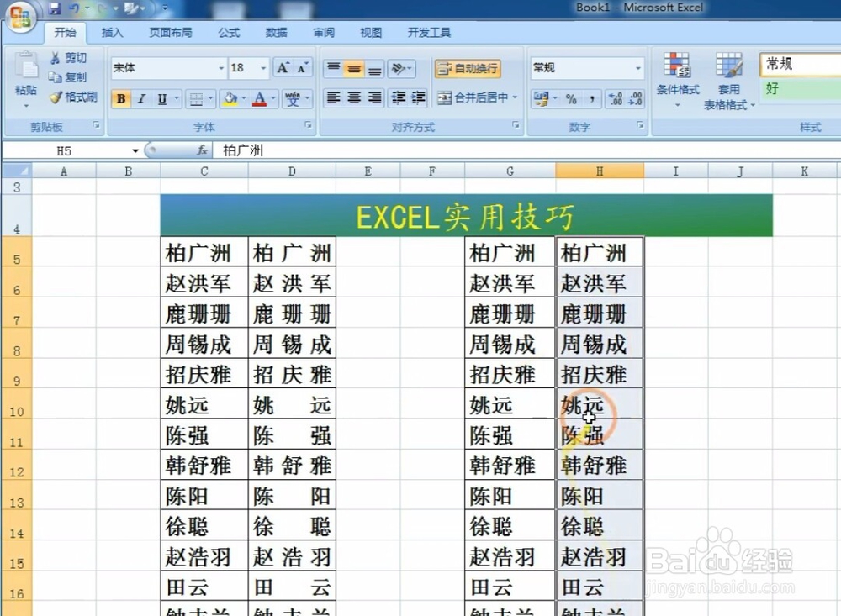The width and height of the screenshot is (841, 616).
Task: Open the font size dropdown
Action: click(262, 67)
